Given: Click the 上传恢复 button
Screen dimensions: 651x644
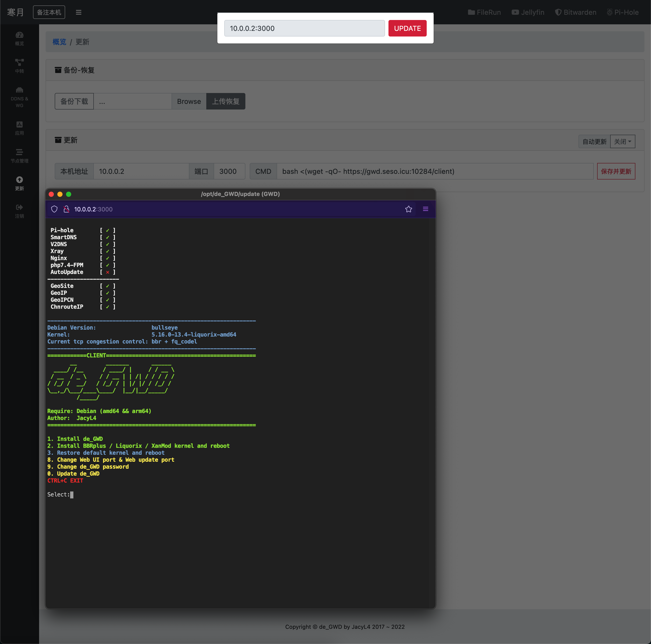Looking at the screenshot, I should point(225,101).
